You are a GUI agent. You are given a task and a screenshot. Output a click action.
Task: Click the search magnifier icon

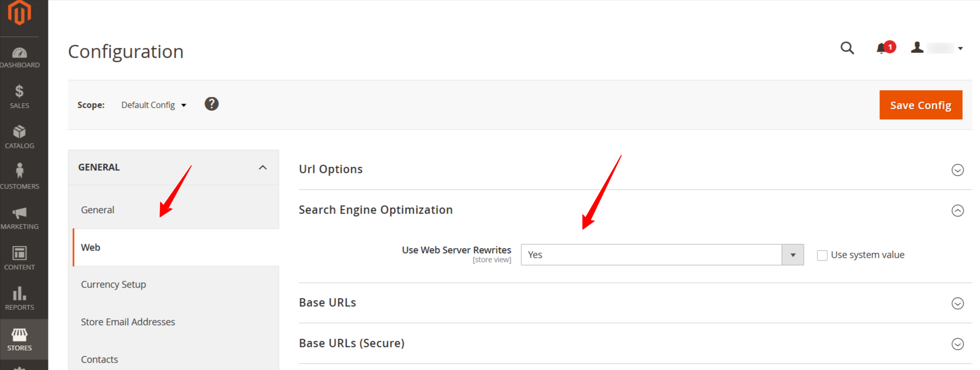[x=847, y=48]
